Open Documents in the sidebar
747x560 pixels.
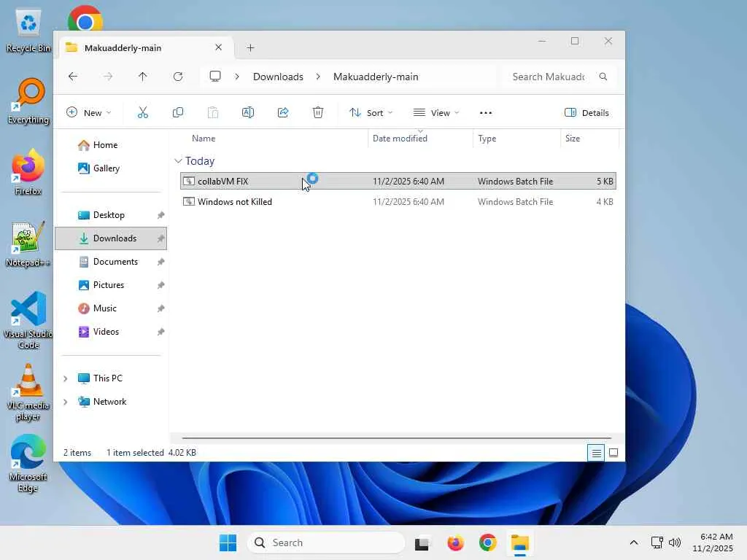[x=111, y=262]
